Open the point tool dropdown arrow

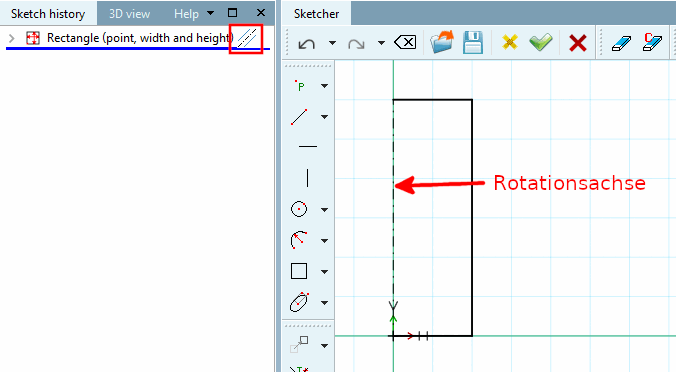point(324,86)
